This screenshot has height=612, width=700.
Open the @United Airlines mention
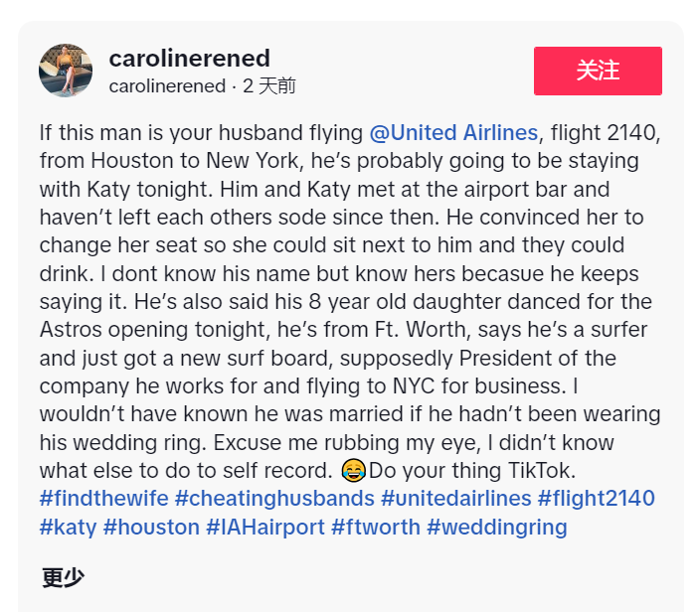pos(453,133)
